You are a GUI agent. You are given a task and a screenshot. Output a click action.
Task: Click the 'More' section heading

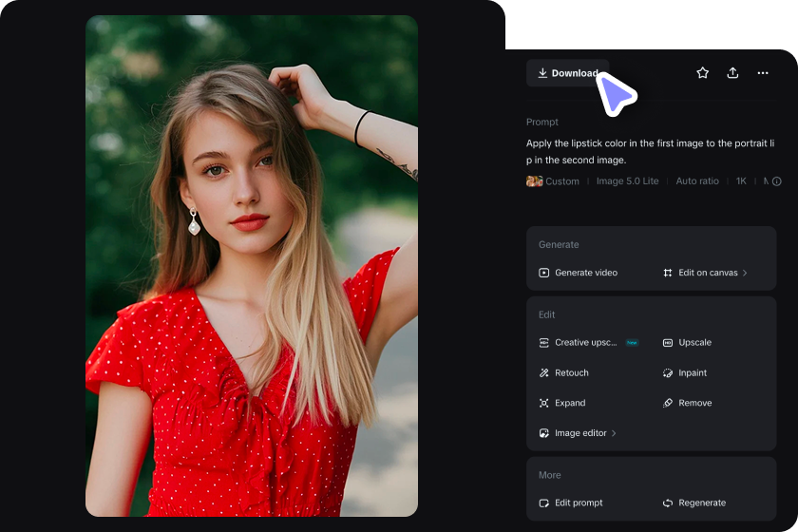coord(550,475)
